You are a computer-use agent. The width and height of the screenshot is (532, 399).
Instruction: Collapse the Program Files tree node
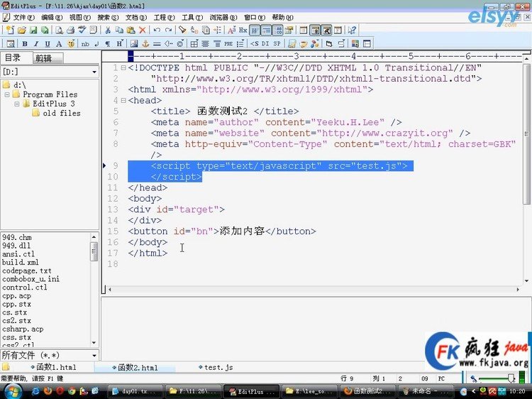pos(7,94)
